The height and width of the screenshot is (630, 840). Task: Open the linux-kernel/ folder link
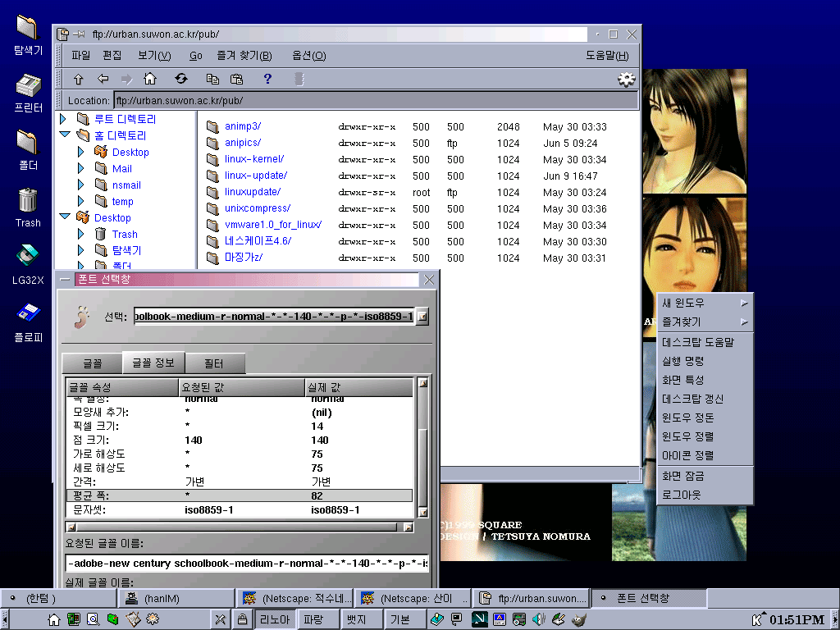[255, 159]
